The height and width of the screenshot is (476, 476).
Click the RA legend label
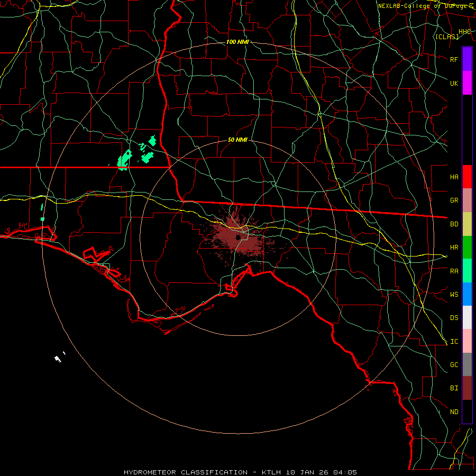point(454,271)
